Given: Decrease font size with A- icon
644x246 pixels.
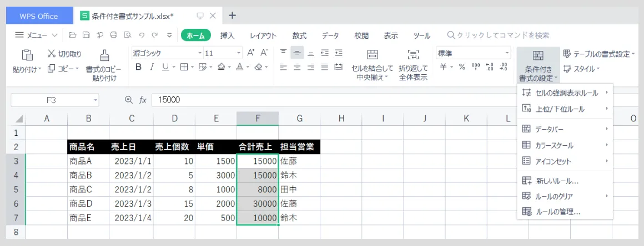Looking at the screenshot, I should (x=264, y=53).
